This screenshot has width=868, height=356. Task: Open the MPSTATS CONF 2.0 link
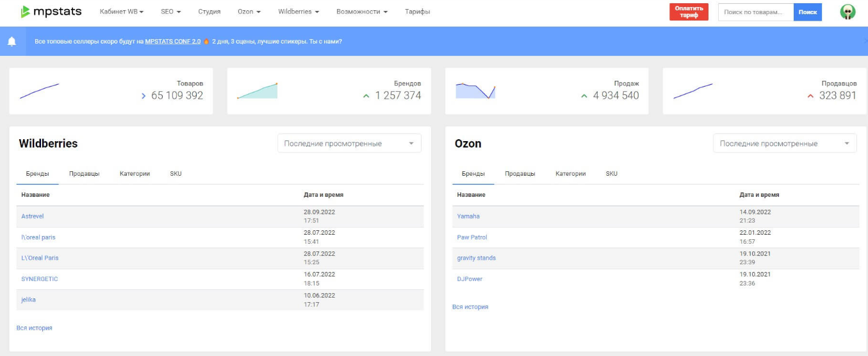[x=172, y=42]
